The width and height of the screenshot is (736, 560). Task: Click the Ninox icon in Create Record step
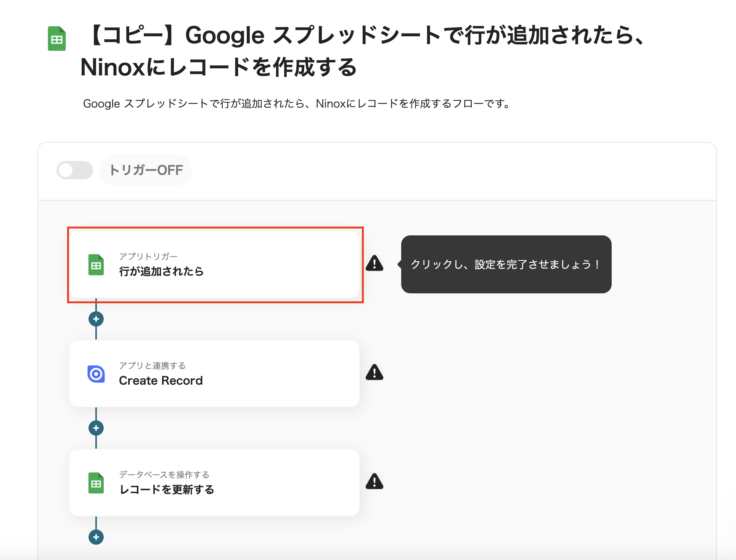point(96,374)
